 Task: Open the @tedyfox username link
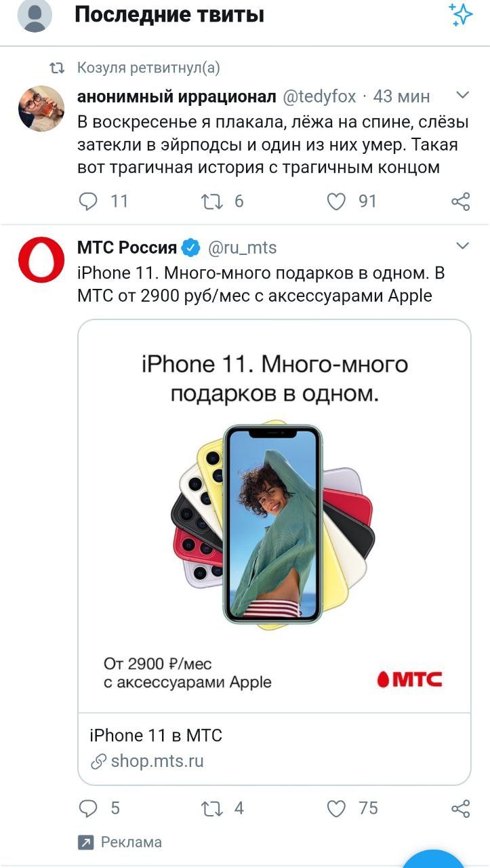pyautogui.click(x=319, y=97)
